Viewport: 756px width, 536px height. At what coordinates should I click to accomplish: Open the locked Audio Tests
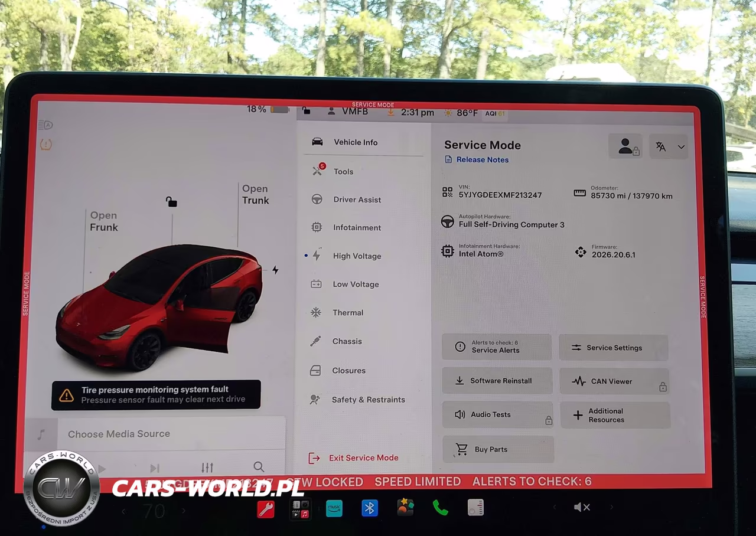[x=497, y=415]
